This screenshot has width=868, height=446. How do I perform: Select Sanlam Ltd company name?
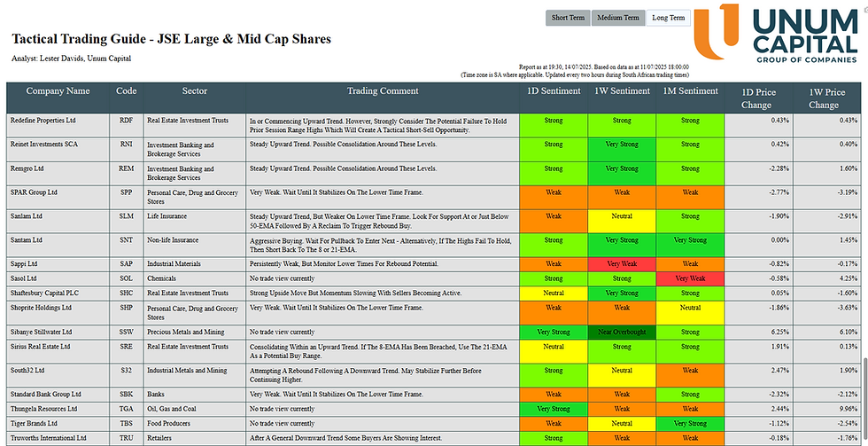(27, 216)
